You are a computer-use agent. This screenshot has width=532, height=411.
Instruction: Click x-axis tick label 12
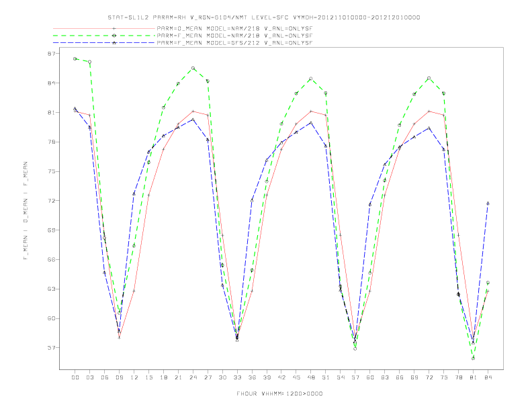(x=134, y=377)
